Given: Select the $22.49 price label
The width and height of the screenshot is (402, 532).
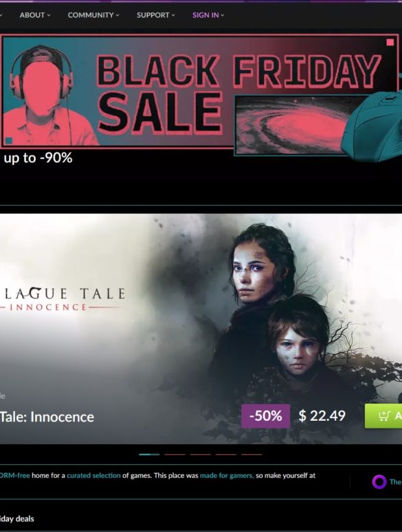Looking at the screenshot, I should pos(322,415).
